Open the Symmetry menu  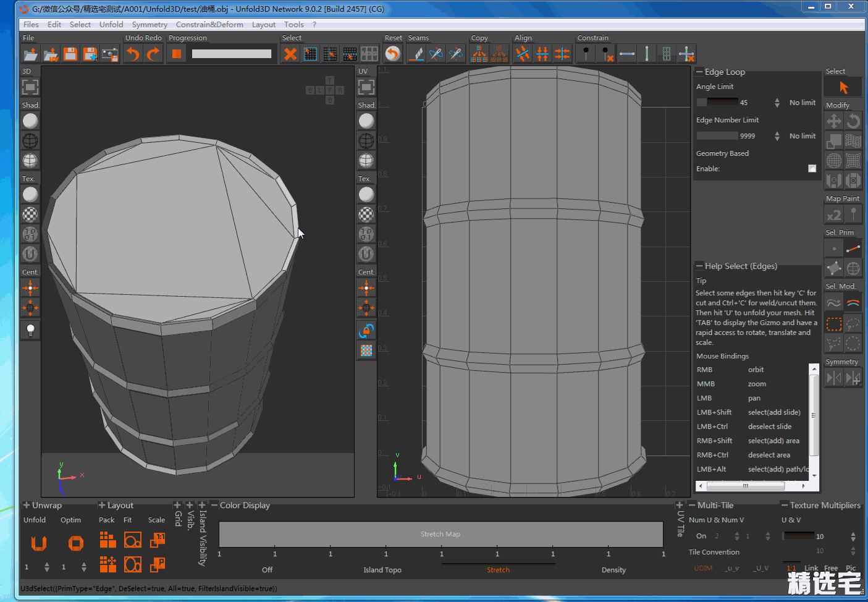tap(150, 24)
